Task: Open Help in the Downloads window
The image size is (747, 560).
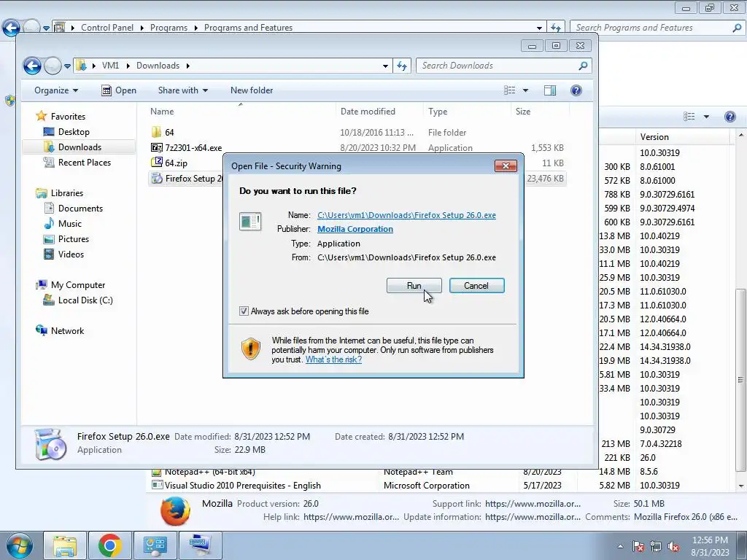Action: (576, 90)
